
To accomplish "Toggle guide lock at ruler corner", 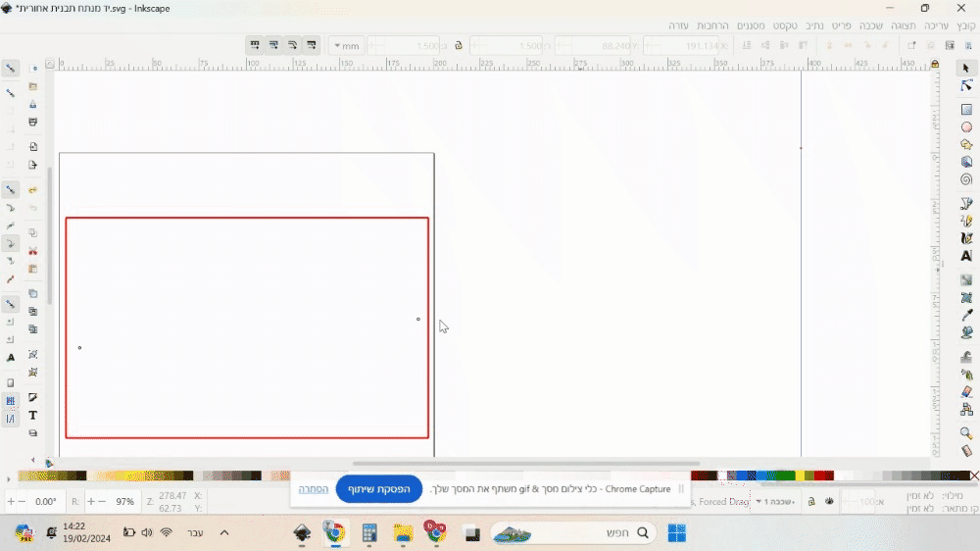I will point(935,64).
